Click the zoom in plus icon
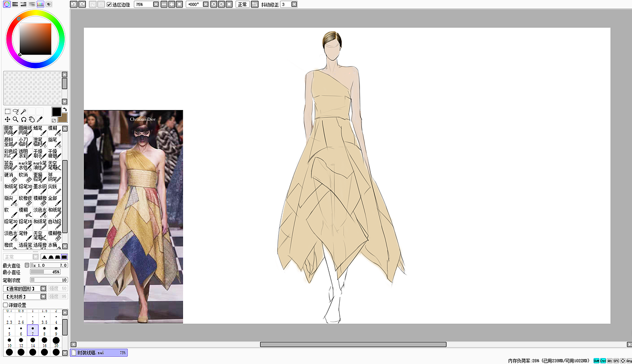632x364 pixels. [172, 4]
